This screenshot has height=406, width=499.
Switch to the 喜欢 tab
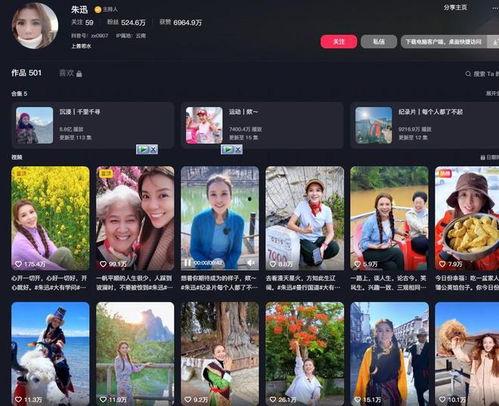point(66,73)
